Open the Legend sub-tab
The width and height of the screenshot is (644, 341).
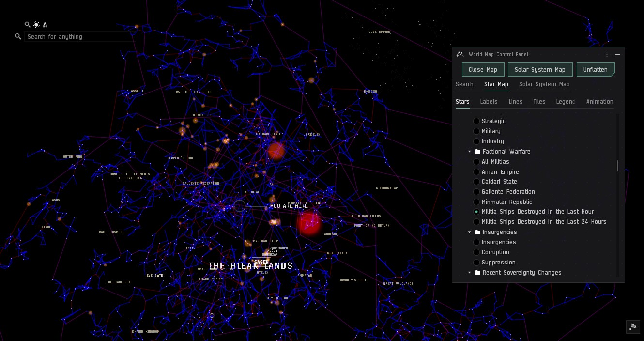(566, 102)
